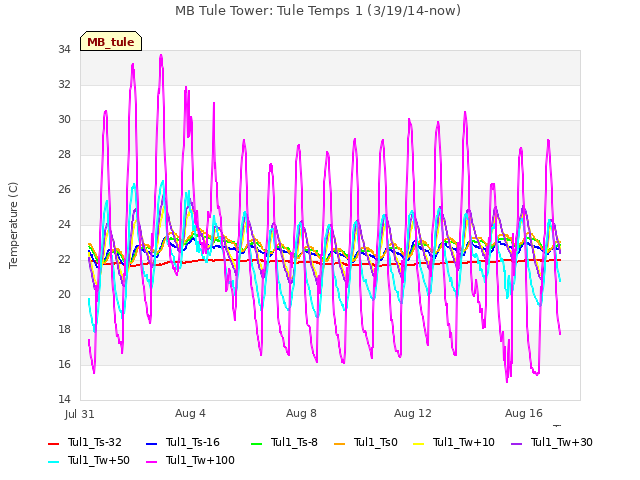640x480 pixels.
Task: Click the red Tul1_Ts-32 legend swatch
Action: [x=54, y=443]
